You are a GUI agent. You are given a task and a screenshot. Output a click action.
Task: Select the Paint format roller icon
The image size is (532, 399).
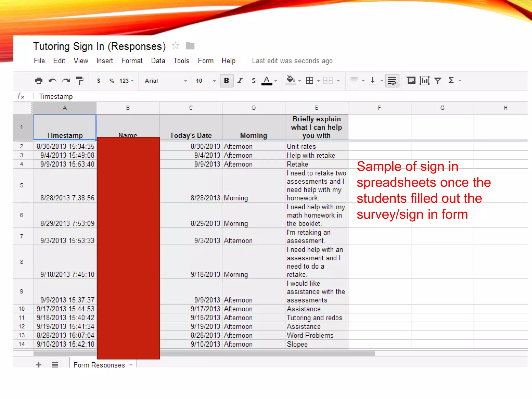click(x=80, y=81)
